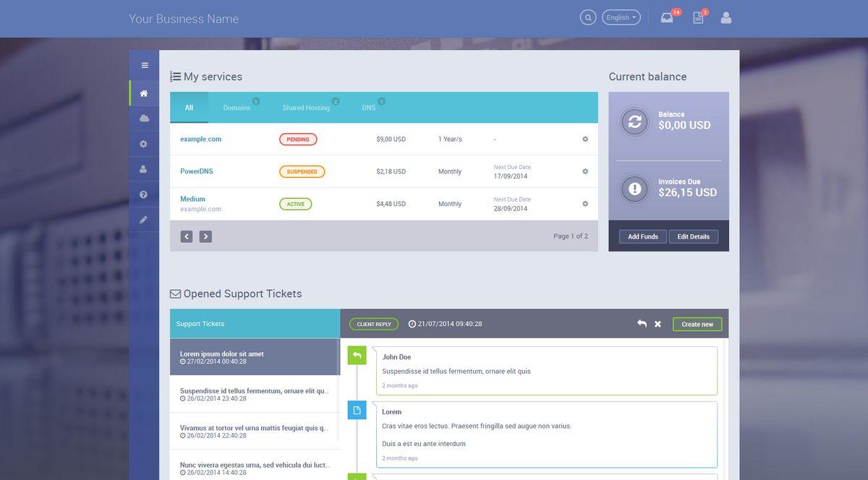The image size is (868, 480).
Task: Open the inbox notifications icon
Action: (667, 18)
